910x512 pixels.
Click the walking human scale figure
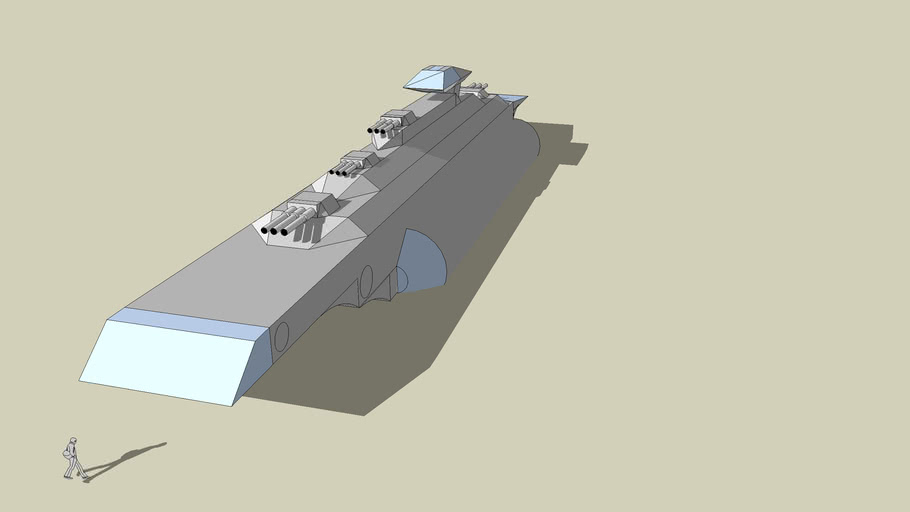coord(71,458)
